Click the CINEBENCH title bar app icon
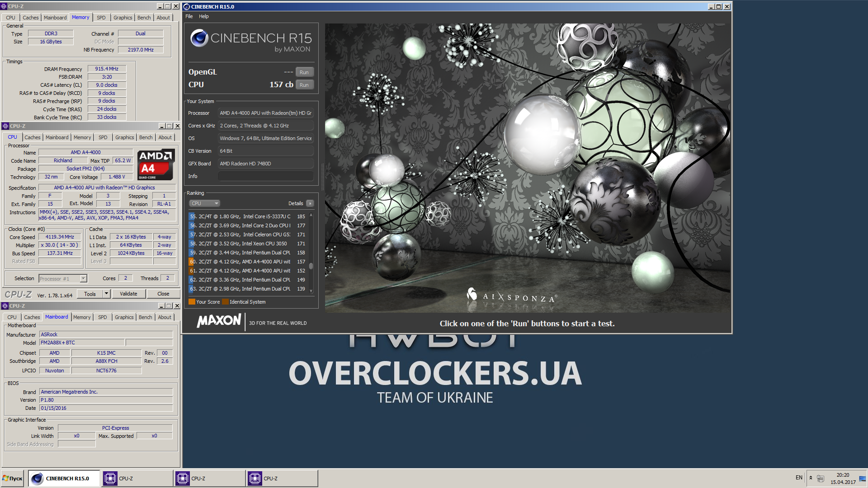This screenshot has height=488, width=868. (x=187, y=7)
